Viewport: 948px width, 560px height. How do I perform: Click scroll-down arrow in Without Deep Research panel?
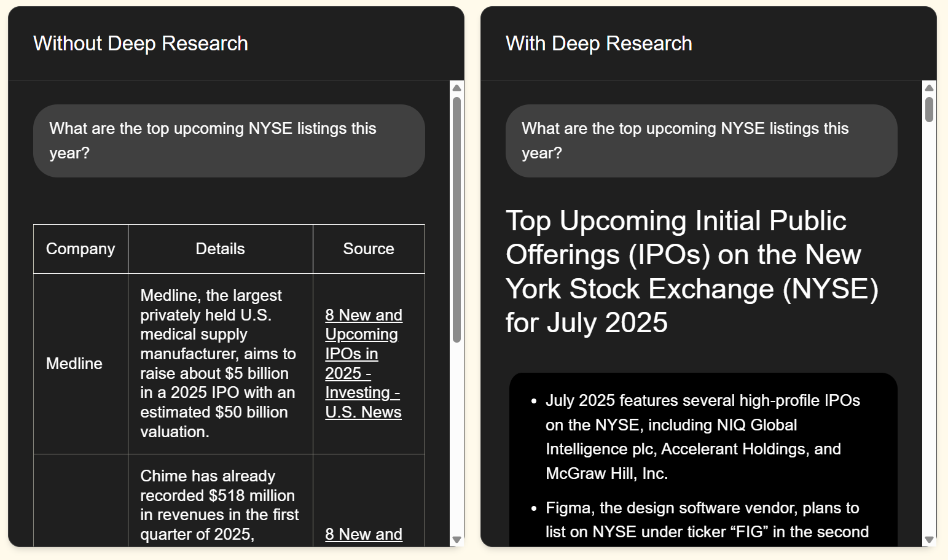(x=456, y=540)
